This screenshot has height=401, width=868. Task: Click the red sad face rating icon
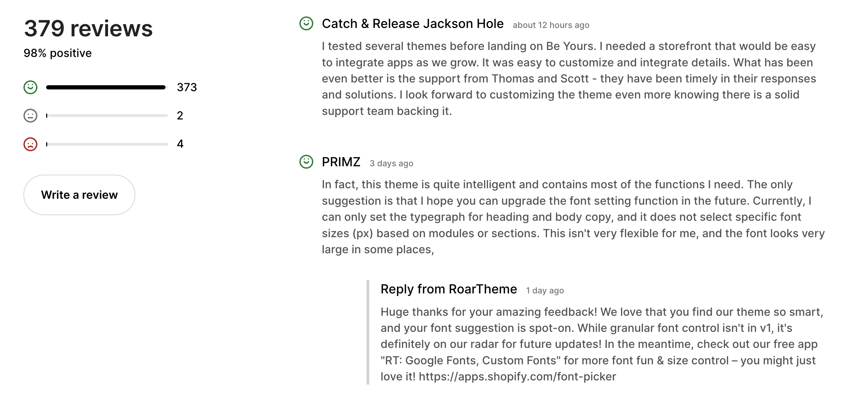tap(30, 143)
